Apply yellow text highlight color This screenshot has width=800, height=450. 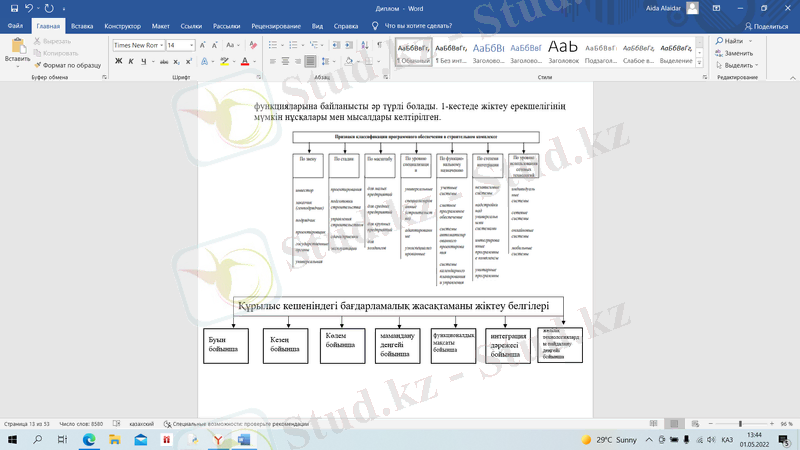(x=224, y=61)
